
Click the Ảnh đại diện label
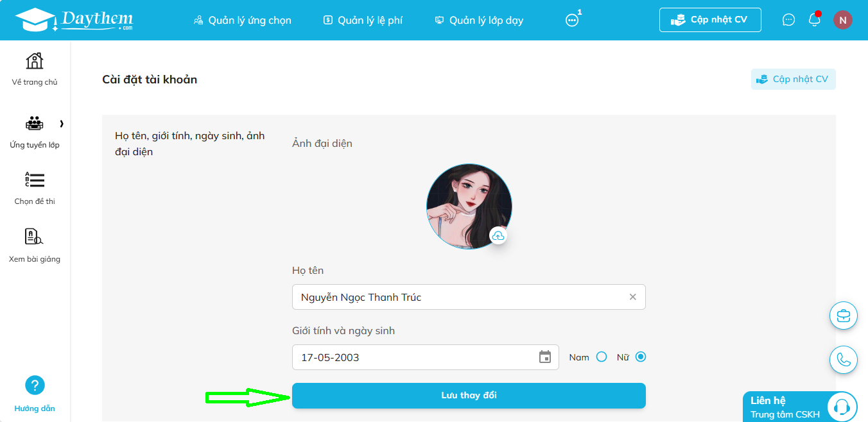click(322, 143)
